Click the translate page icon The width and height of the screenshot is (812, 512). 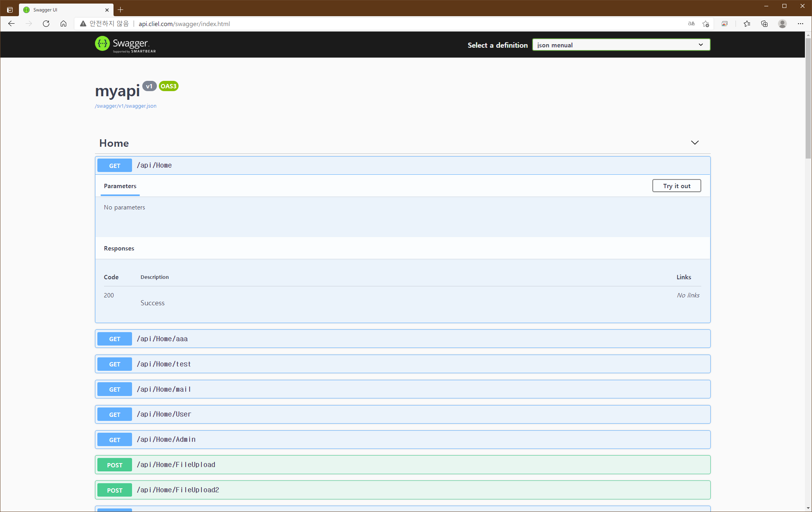tap(691, 24)
